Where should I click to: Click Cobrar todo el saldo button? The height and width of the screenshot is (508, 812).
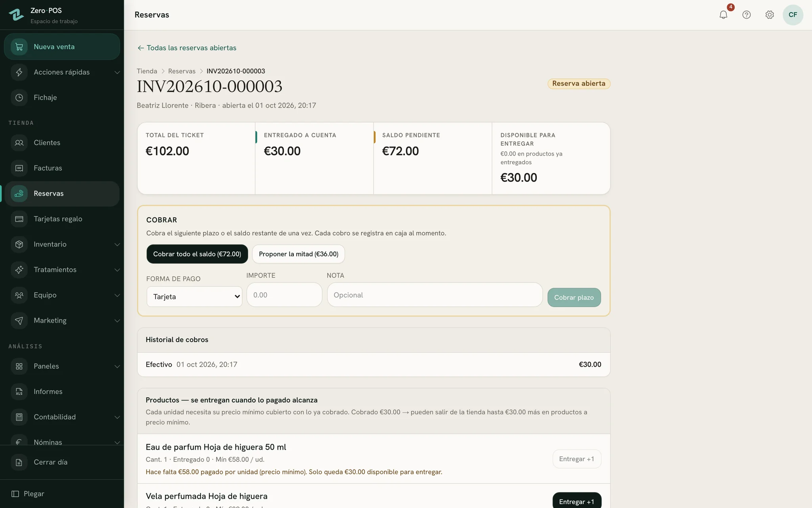197,254
